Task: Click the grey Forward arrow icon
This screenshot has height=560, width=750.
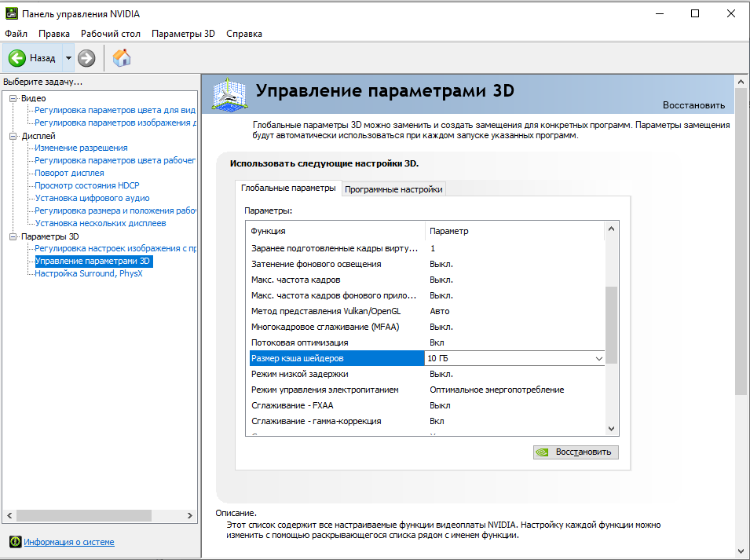Action: pos(86,58)
